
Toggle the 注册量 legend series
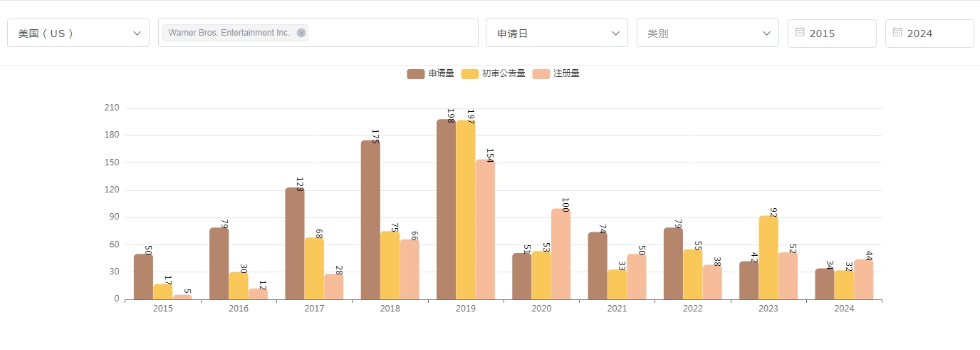[x=556, y=73]
